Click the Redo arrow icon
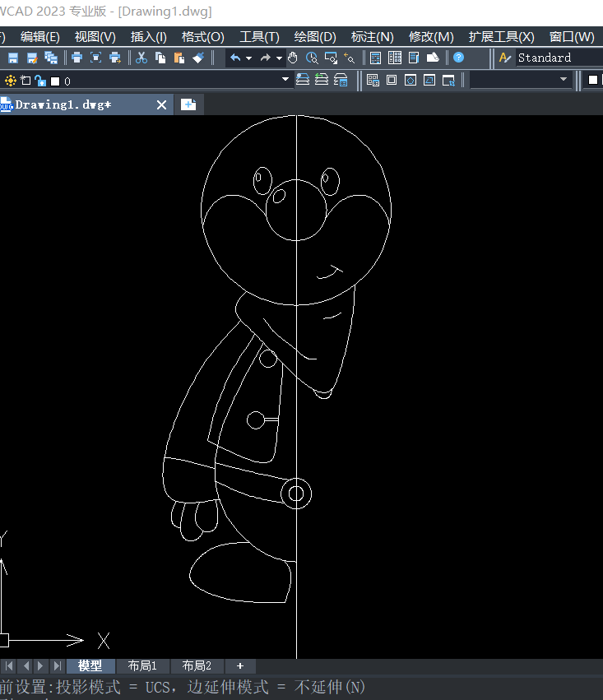This screenshot has height=700, width=603. click(266, 58)
